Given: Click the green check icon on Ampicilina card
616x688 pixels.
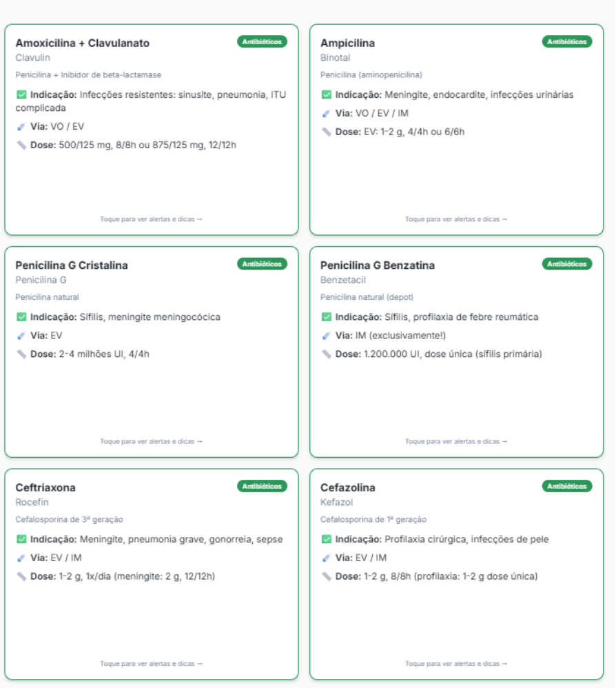Looking at the screenshot, I should [x=327, y=94].
